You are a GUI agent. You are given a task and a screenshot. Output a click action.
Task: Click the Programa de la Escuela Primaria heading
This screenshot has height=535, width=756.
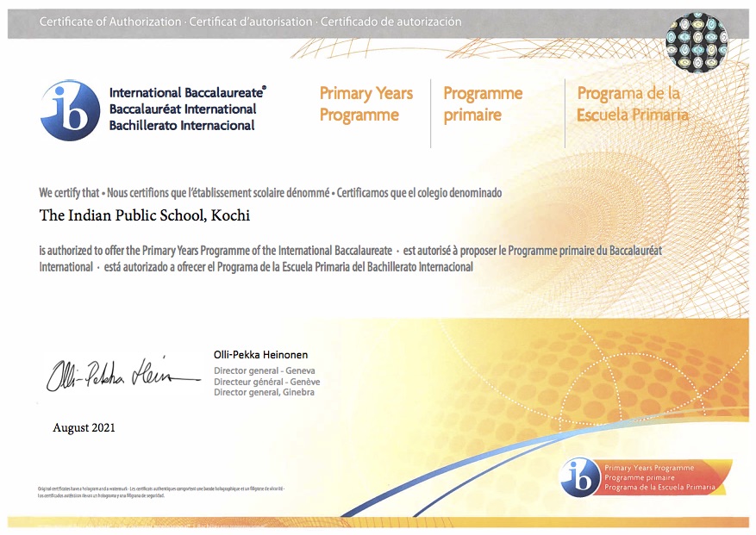(632, 104)
